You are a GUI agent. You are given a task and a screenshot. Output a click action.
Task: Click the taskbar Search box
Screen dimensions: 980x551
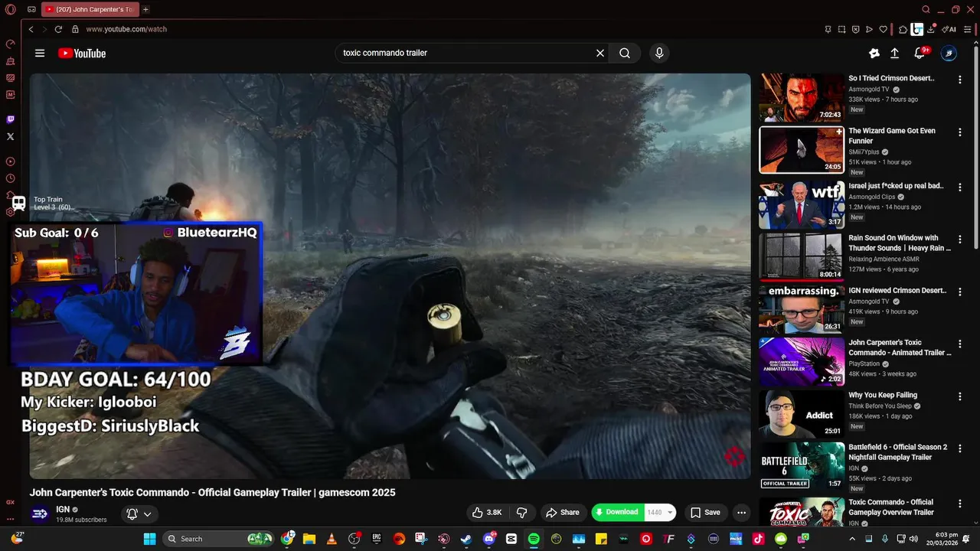point(219,539)
